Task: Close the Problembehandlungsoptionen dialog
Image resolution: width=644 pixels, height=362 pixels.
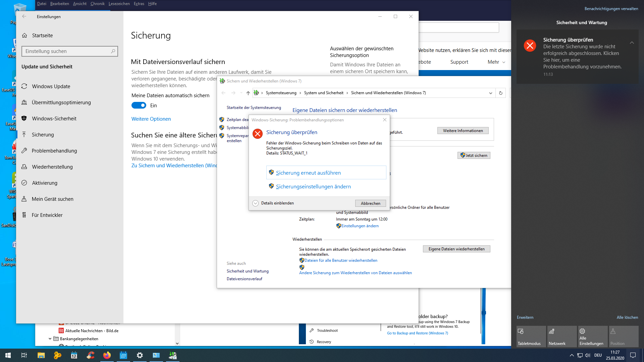Action: pyautogui.click(x=384, y=120)
